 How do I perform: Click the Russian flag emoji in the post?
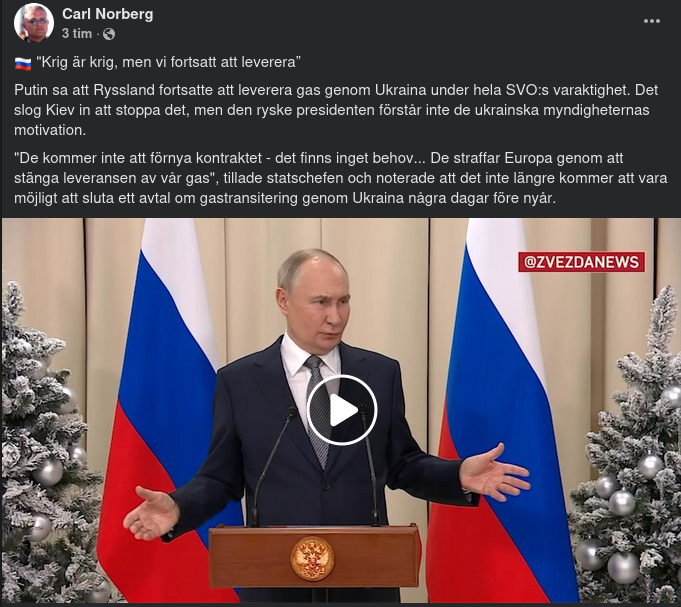(23, 63)
